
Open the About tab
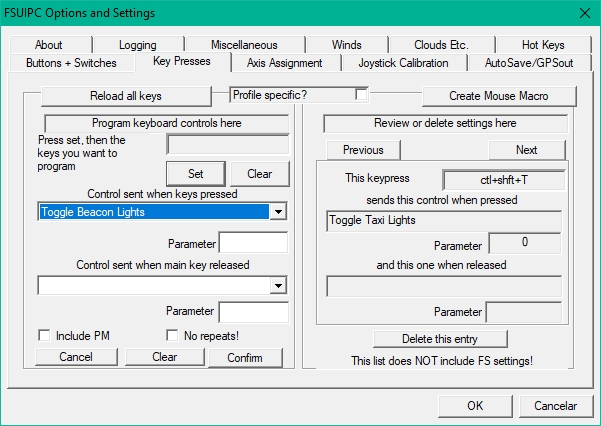(49, 45)
